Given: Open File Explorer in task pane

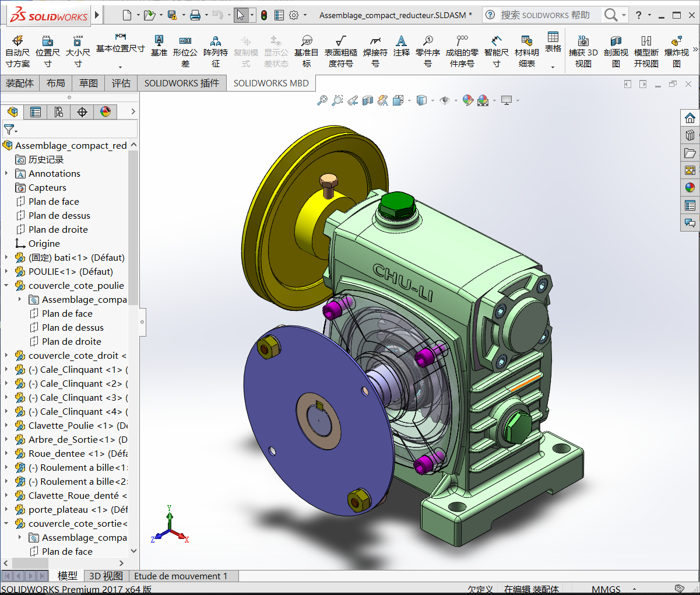Looking at the screenshot, I should pos(690,153).
